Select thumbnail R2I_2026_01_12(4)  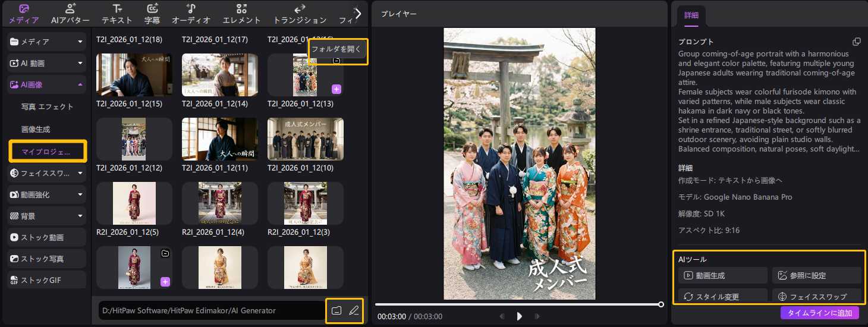pos(220,203)
